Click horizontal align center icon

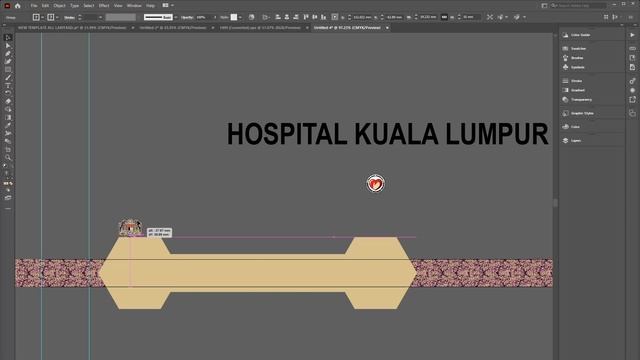click(x=287, y=17)
